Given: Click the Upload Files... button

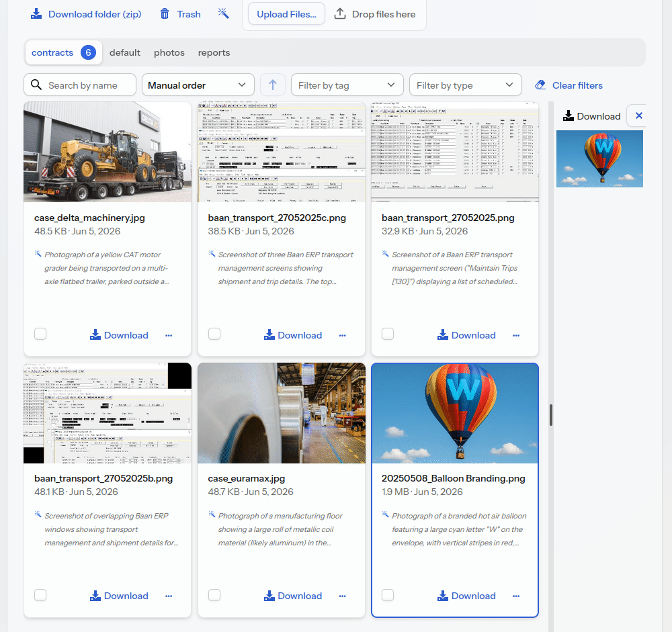Looking at the screenshot, I should (286, 14).
